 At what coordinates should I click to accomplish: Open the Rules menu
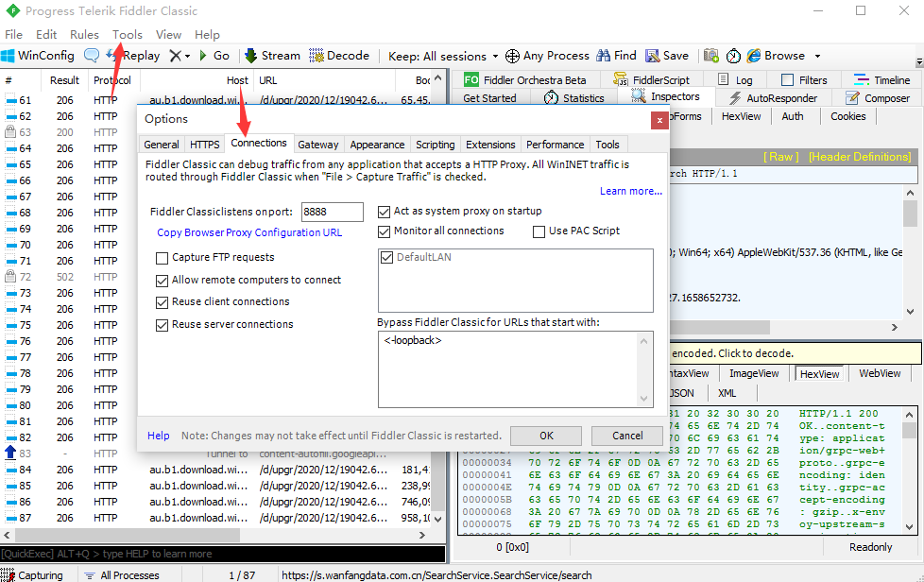tap(84, 34)
